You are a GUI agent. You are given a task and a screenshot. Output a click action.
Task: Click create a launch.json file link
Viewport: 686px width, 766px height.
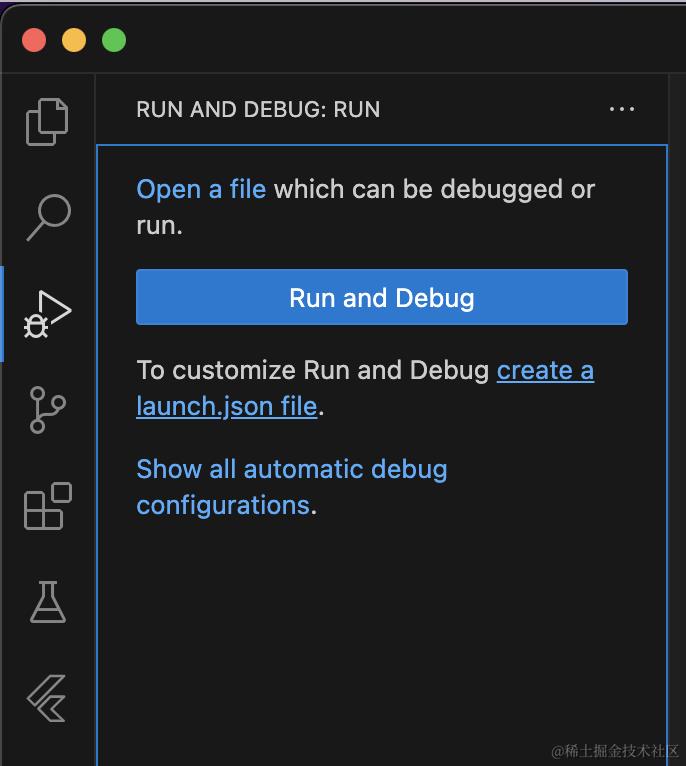pos(365,388)
